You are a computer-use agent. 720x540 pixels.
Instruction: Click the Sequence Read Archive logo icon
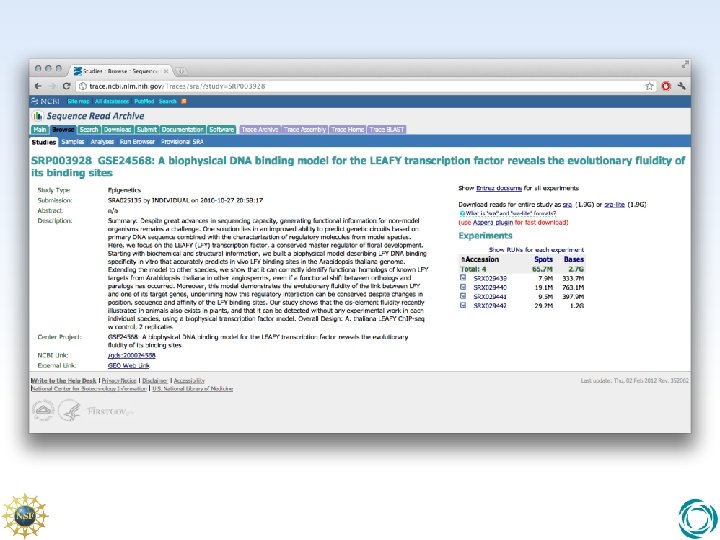click(x=38, y=116)
